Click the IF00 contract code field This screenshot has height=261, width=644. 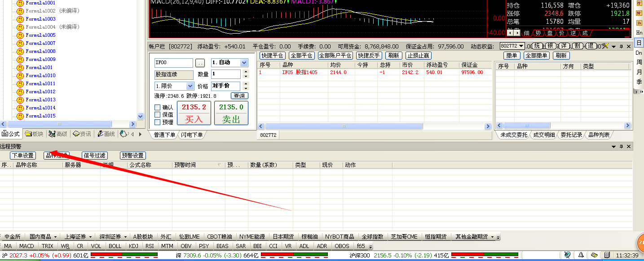click(173, 63)
